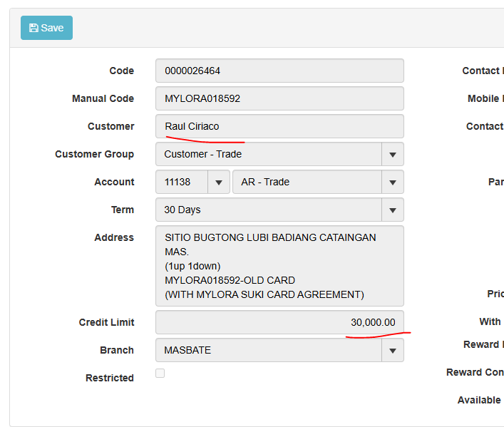Screen dimensions: 504x427
Task: Click the Code field with 0000026464
Action: tap(279, 71)
